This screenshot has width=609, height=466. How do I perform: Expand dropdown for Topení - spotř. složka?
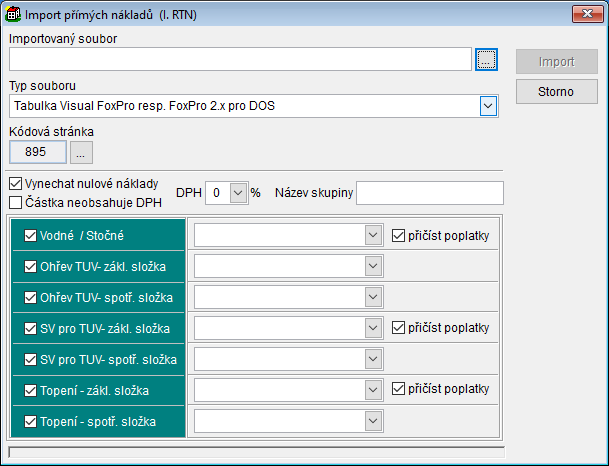(372, 421)
